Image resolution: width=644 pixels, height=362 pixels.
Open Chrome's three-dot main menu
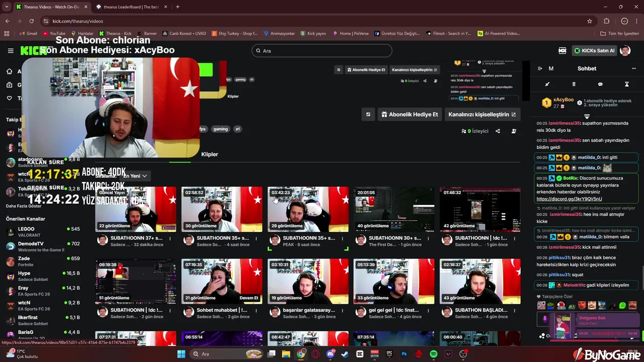tap(637, 21)
